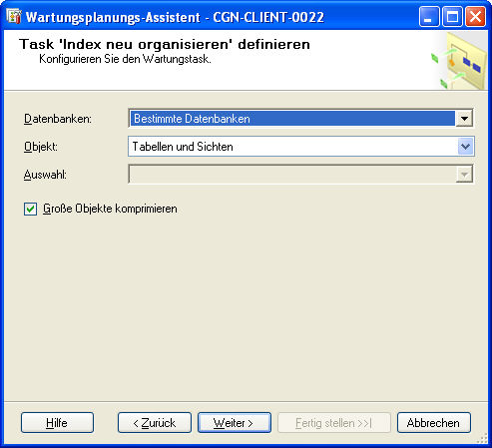Click the disabled Auswahl dropdown arrow
The height and width of the screenshot is (448, 492).
464,175
